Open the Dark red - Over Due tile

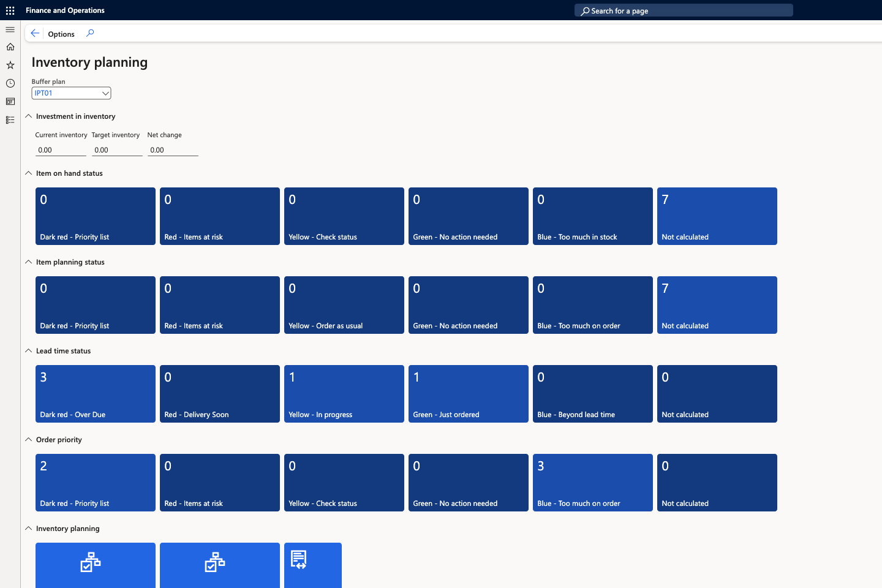[x=96, y=394]
